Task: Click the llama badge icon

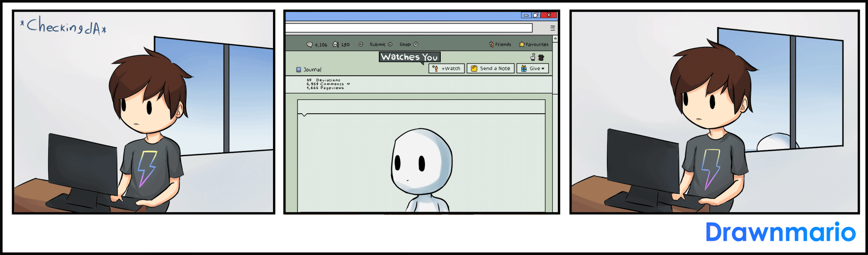Action: coord(533,57)
